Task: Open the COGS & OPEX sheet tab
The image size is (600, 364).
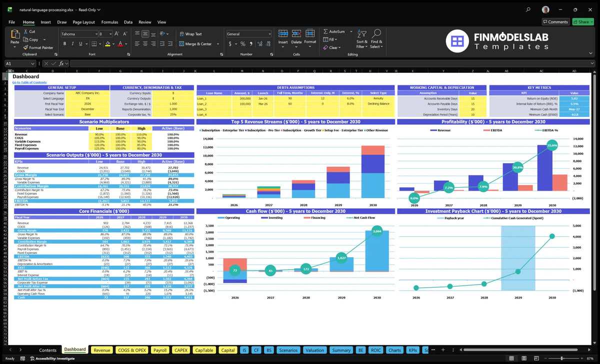Action: [132, 350]
